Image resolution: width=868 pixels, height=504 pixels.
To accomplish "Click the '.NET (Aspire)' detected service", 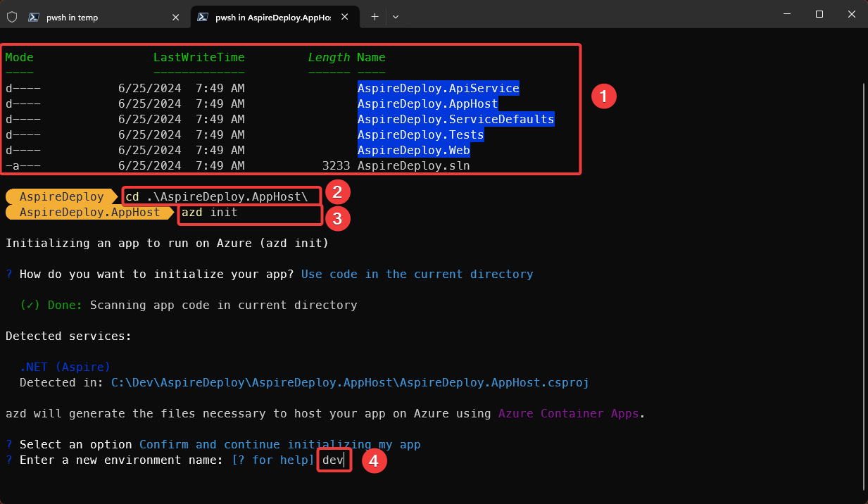I will [65, 367].
